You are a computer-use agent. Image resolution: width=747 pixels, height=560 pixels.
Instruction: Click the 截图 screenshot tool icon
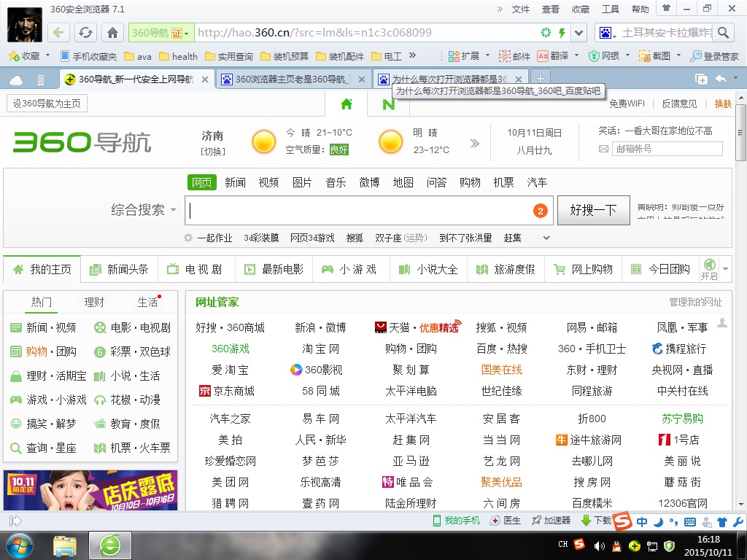tap(654, 56)
